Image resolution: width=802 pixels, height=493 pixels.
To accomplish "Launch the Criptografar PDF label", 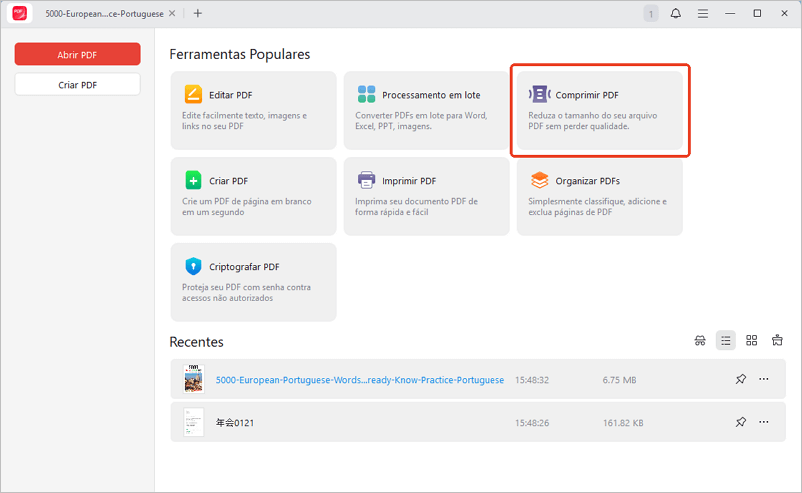I will 244,267.
